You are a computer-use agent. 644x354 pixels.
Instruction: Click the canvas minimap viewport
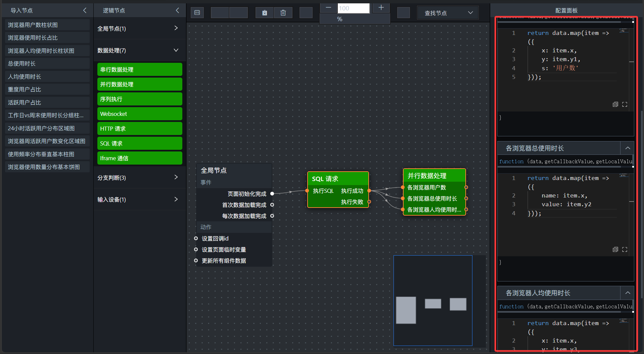pyautogui.click(x=433, y=301)
